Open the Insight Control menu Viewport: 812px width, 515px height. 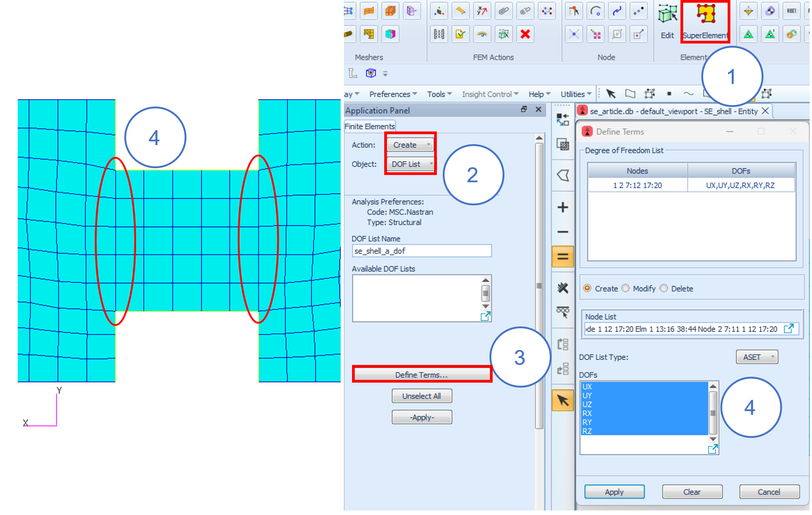click(x=490, y=94)
